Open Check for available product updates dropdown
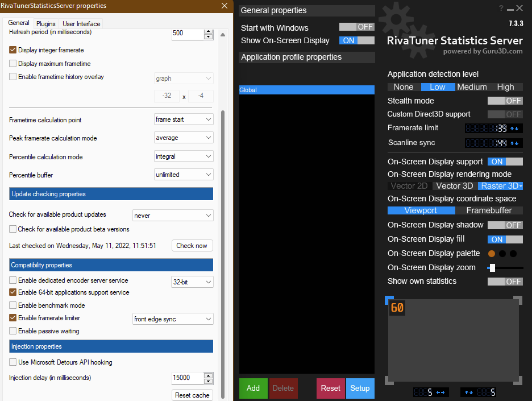 (x=173, y=215)
